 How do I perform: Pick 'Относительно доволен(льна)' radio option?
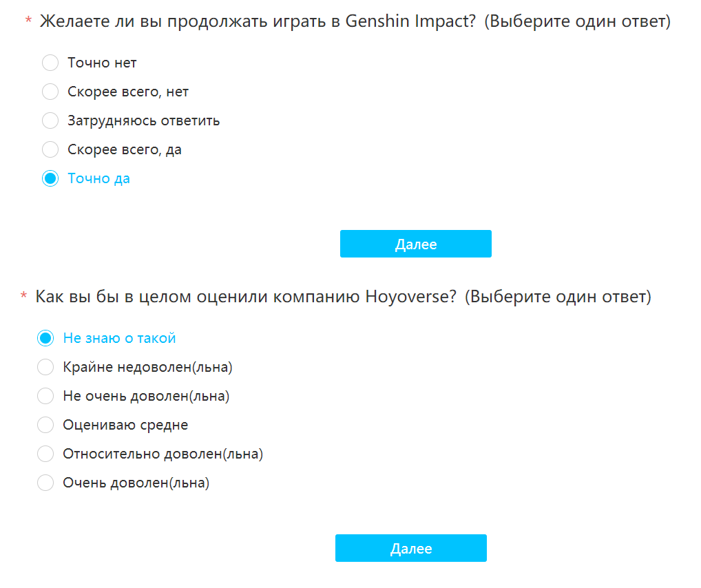45,454
